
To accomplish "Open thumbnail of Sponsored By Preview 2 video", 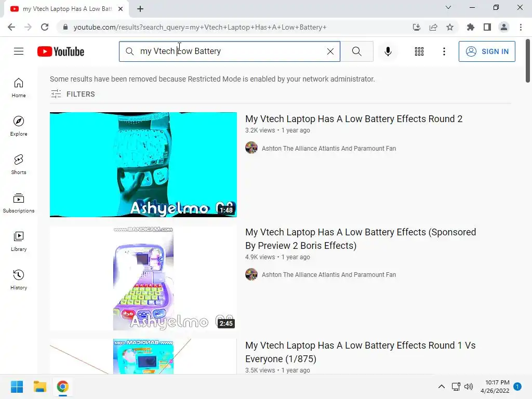I will click(143, 278).
